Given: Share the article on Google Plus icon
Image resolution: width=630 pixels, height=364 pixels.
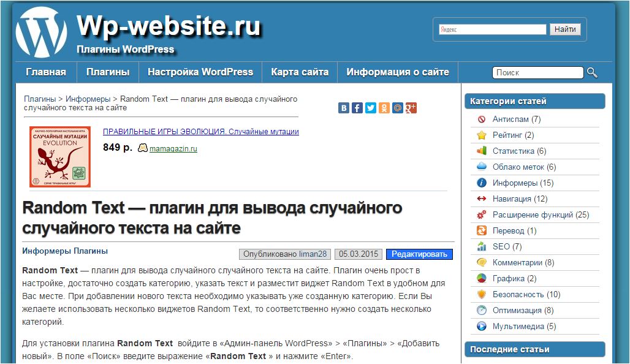Looking at the screenshot, I should pos(411,108).
